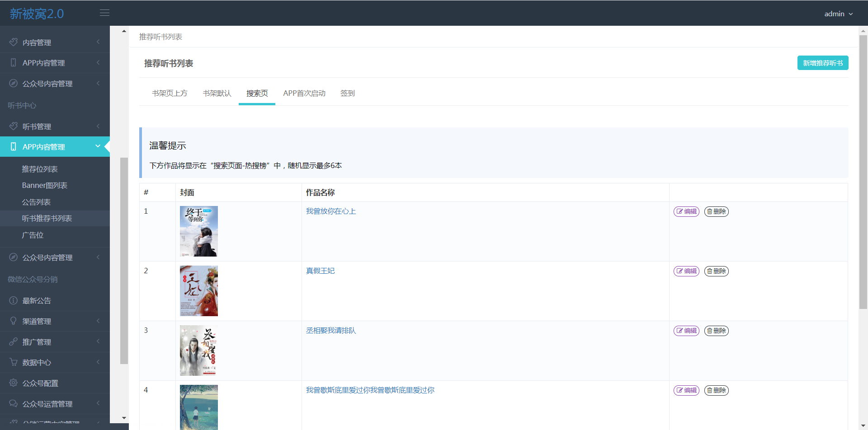Open the 我曾放你在心上 title link
The width and height of the screenshot is (868, 430).
pos(330,211)
